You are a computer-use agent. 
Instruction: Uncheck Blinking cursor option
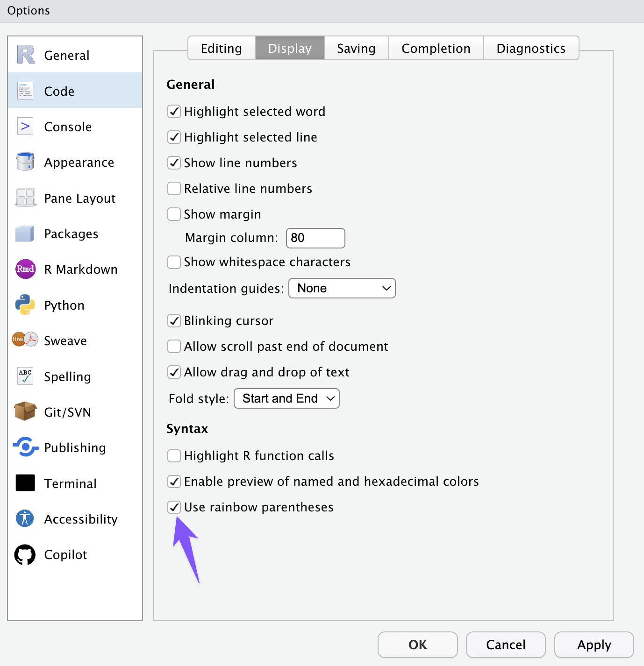pos(174,321)
